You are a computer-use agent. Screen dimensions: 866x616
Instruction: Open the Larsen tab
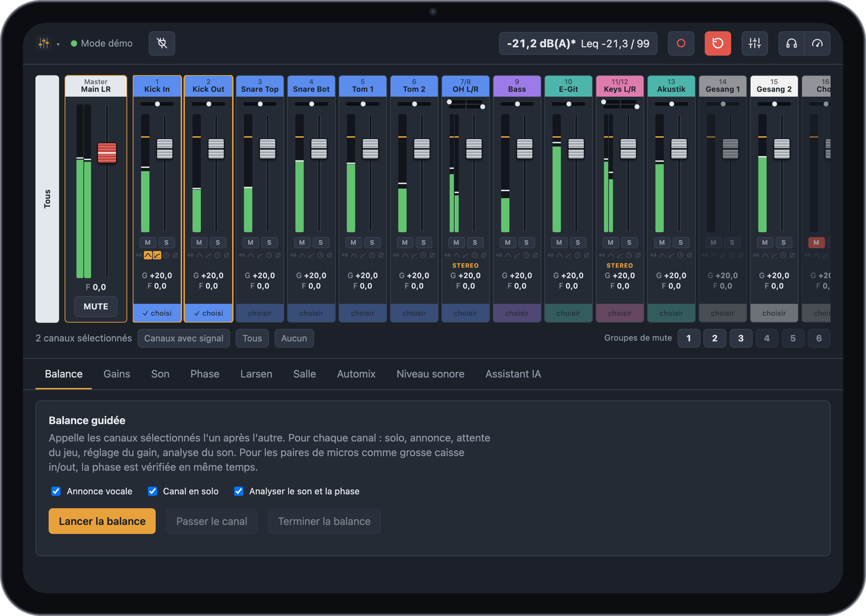point(256,374)
